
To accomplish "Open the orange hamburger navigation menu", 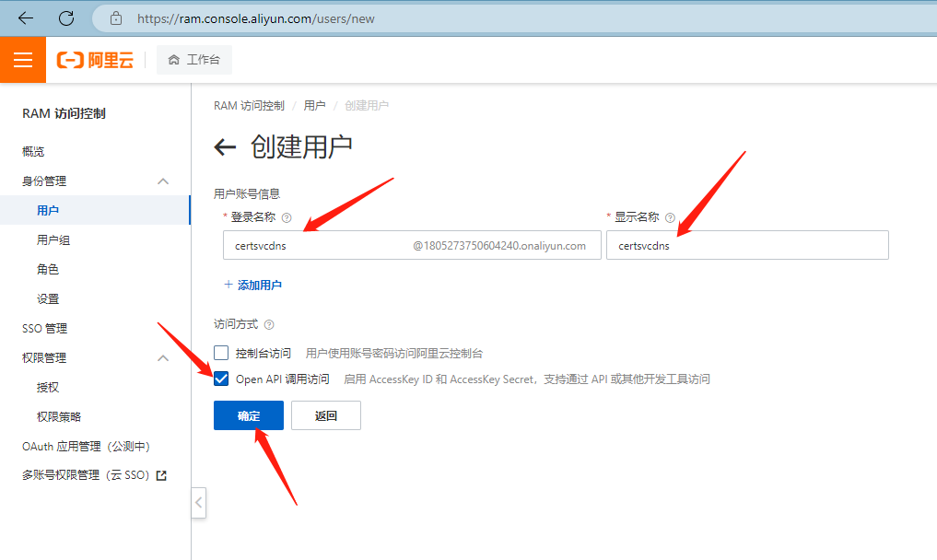I will point(23,60).
